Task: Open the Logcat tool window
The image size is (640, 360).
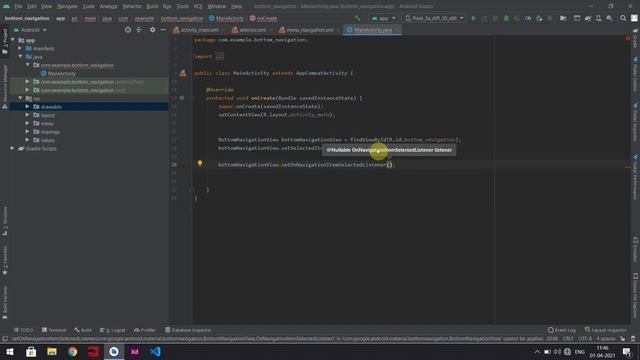Action: point(113,330)
